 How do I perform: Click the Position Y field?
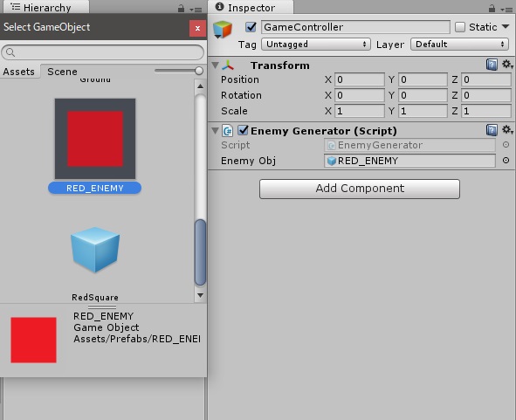coord(423,79)
